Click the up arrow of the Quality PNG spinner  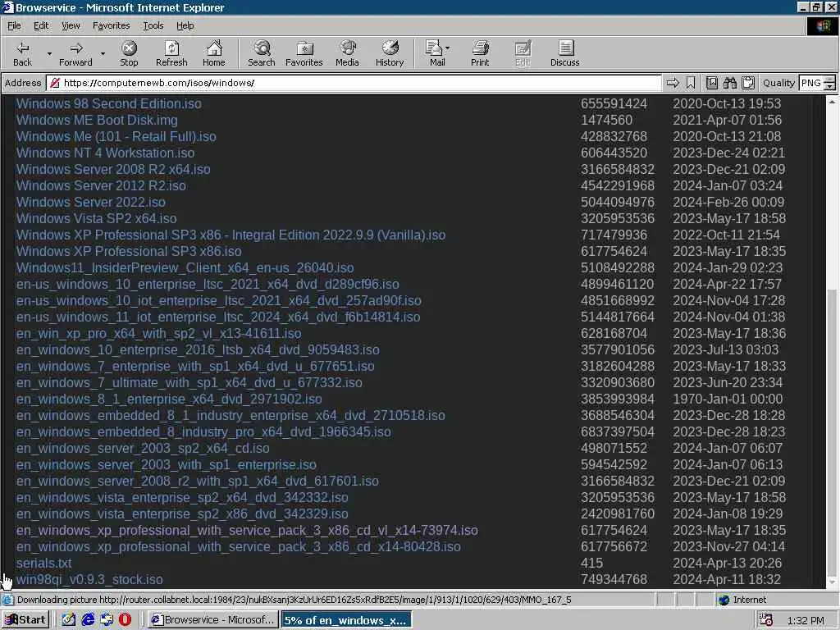[x=830, y=80]
